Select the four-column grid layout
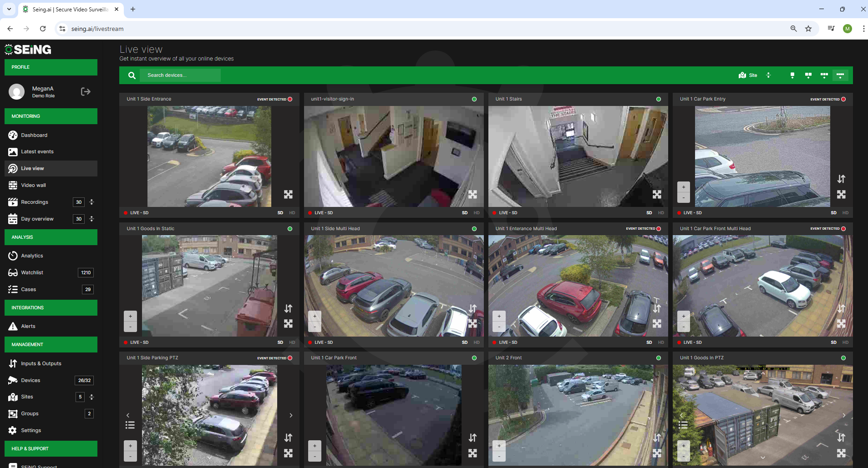 840,75
